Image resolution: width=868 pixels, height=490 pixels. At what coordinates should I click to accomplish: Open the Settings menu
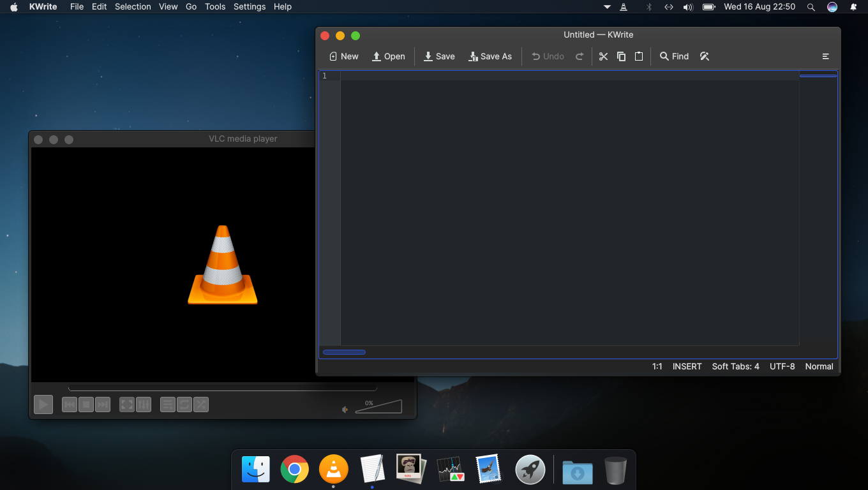[250, 6]
